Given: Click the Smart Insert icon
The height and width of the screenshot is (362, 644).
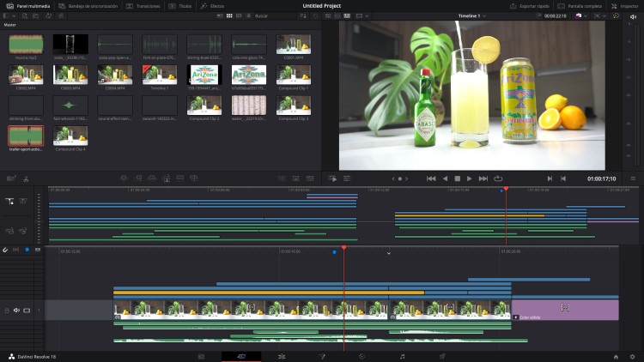Looking at the screenshot, I should 124,178.
